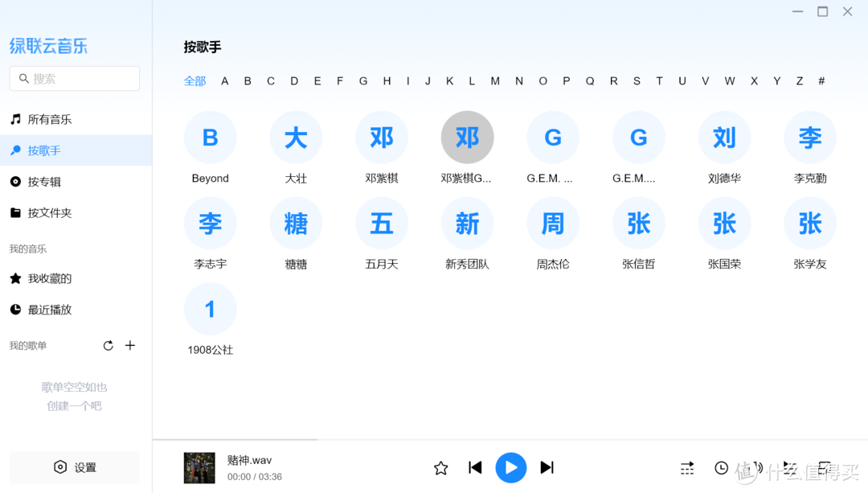Click the 赌神.wav album cover thumbnail

click(199, 468)
